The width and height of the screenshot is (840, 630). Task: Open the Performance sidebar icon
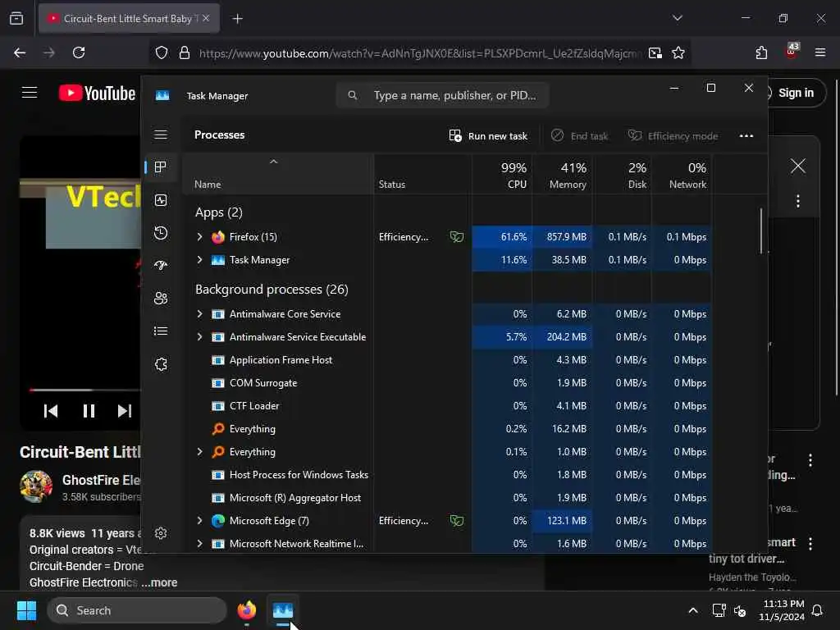tap(161, 200)
